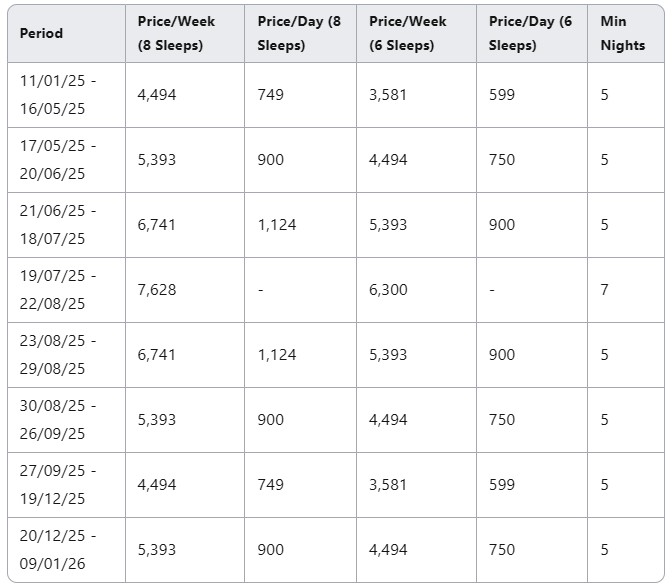Select the 599 price in first row

click(502, 95)
